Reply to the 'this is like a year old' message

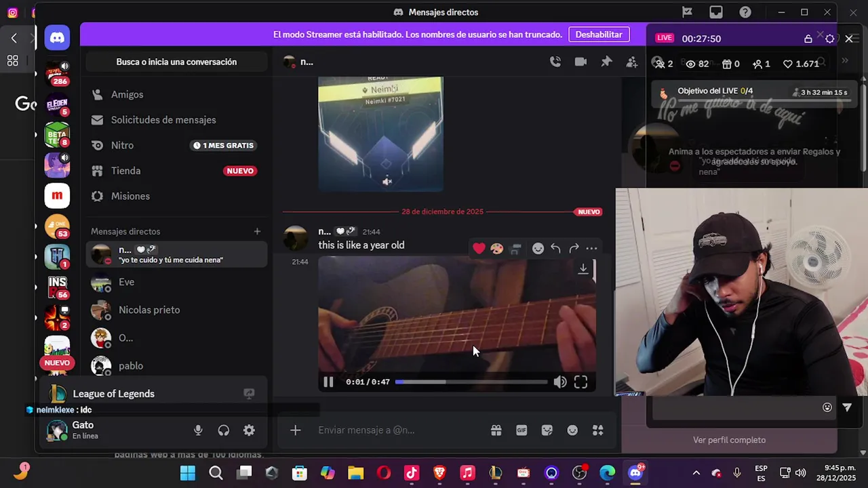(x=556, y=249)
